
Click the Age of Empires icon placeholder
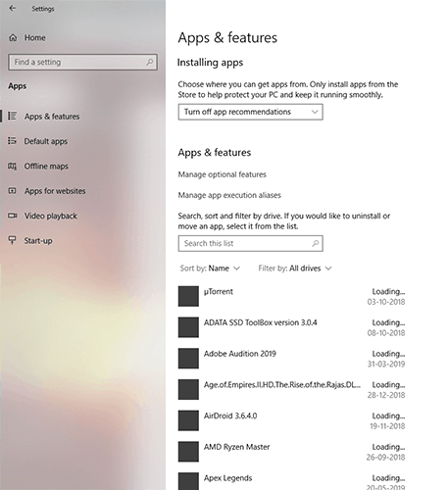(x=188, y=389)
